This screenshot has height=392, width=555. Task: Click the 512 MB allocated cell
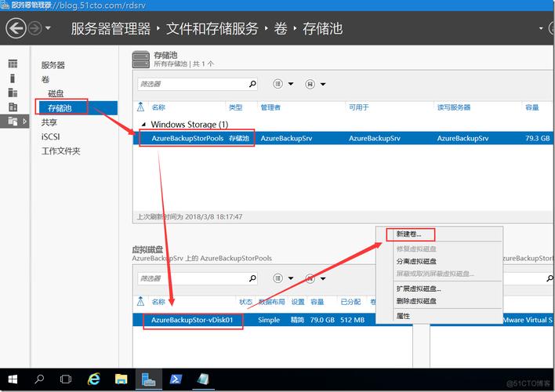click(352, 320)
